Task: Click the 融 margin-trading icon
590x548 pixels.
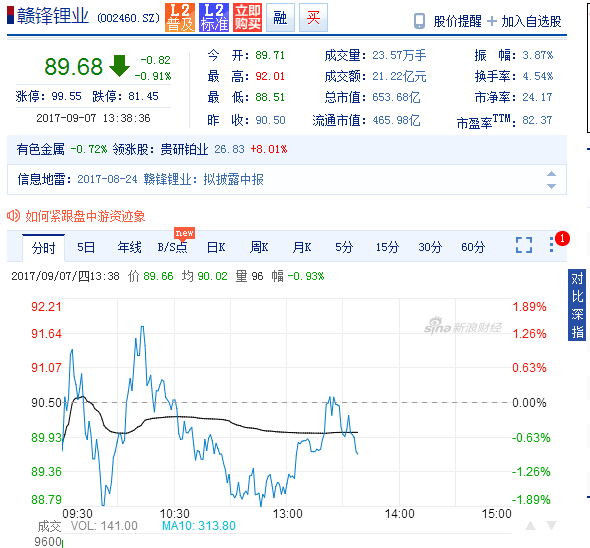Action: (280, 17)
